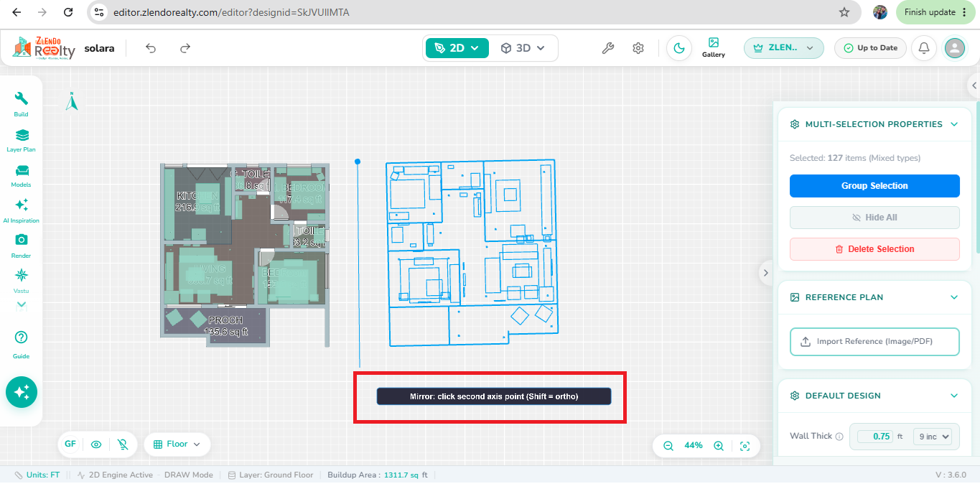Redo the last action

pyautogui.click(x=185, y=48)
